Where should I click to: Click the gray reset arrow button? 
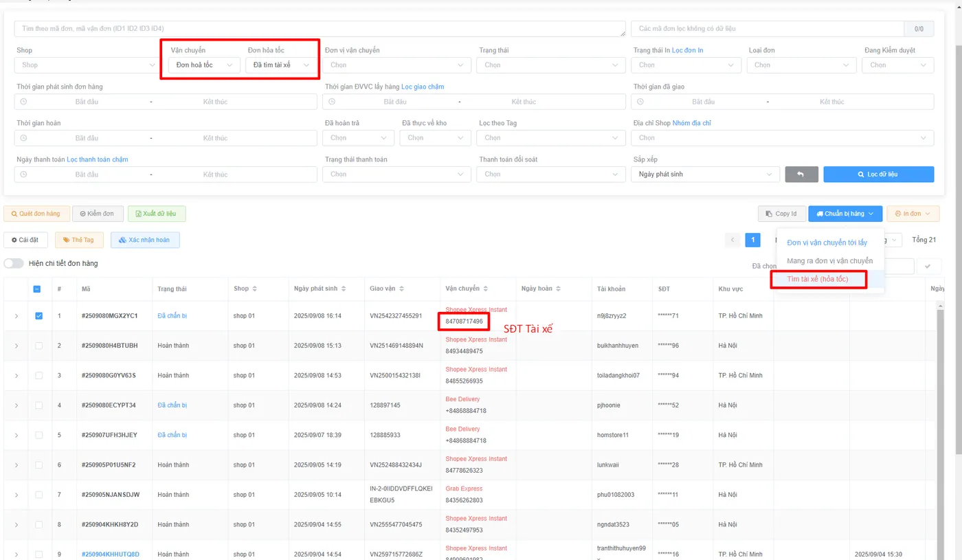801,175
